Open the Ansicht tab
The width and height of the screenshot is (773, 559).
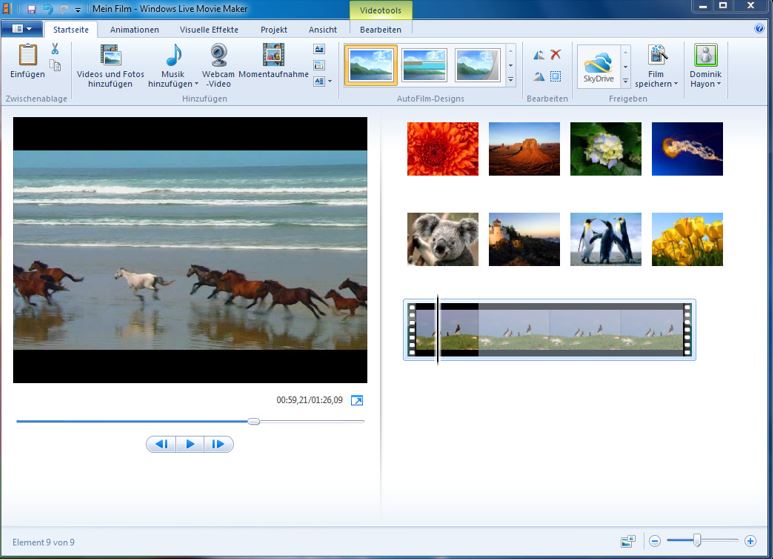(x=322, y=30)
